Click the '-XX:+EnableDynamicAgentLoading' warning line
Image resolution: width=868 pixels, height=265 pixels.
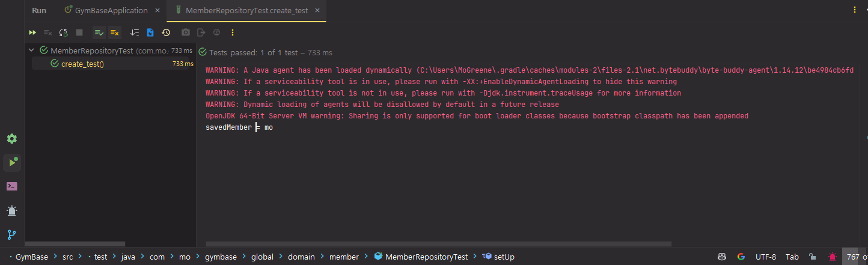[x=441, y=82]
